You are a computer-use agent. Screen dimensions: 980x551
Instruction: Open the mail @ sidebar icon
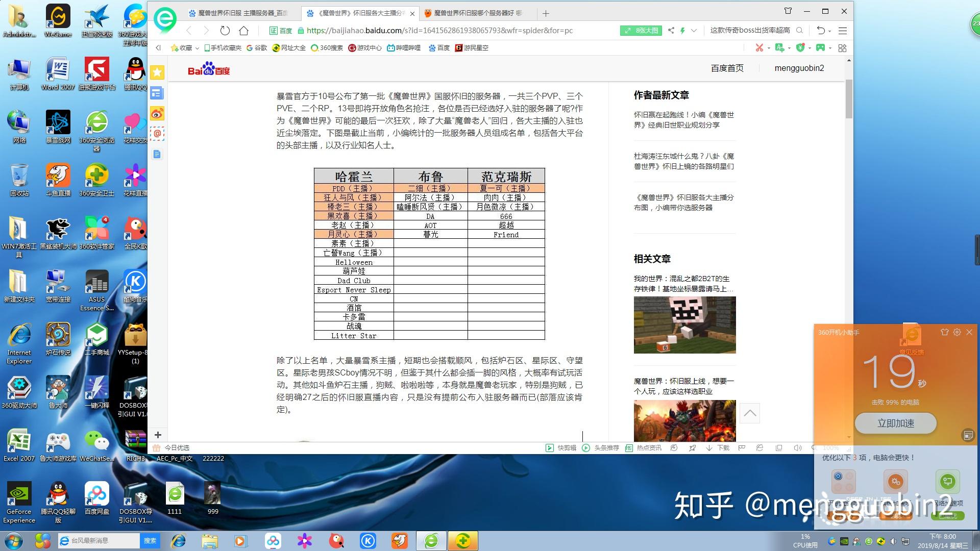(x=157, y=134)
